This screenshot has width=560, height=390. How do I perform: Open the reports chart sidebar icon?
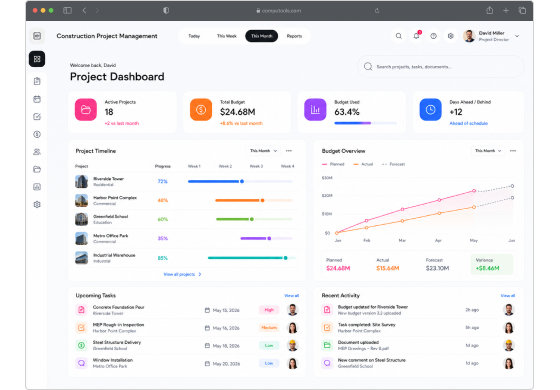[37, 187]
